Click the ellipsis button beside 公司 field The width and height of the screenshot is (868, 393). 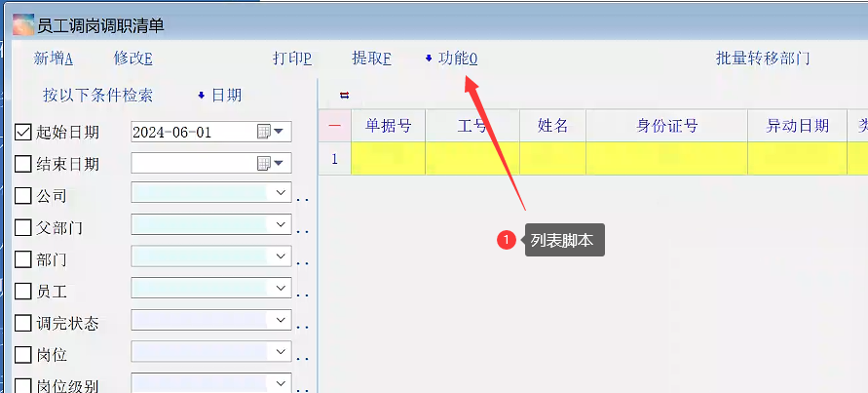(x=302, y=199)
